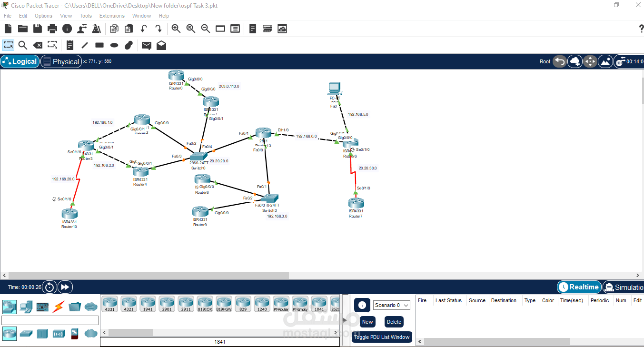This screenshot has height=347, width=644.
Task: Select the End Devices category icon
Action: click(x=26, y=306)
